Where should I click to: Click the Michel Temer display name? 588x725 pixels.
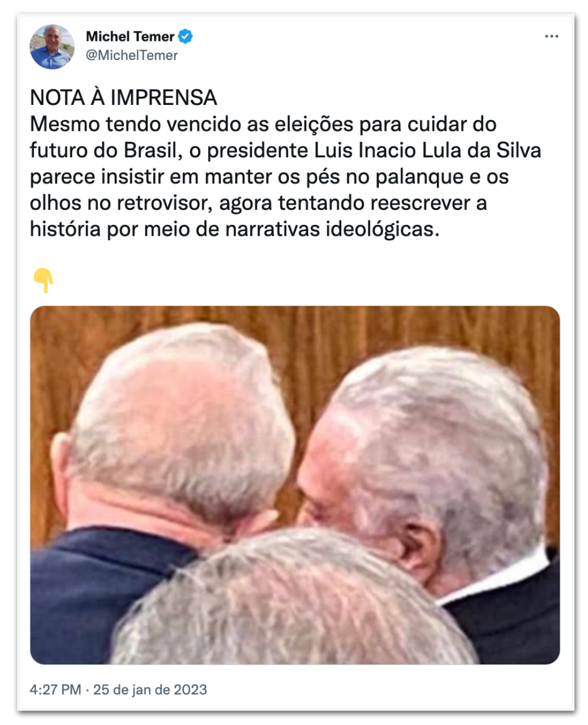pos(130,36)
